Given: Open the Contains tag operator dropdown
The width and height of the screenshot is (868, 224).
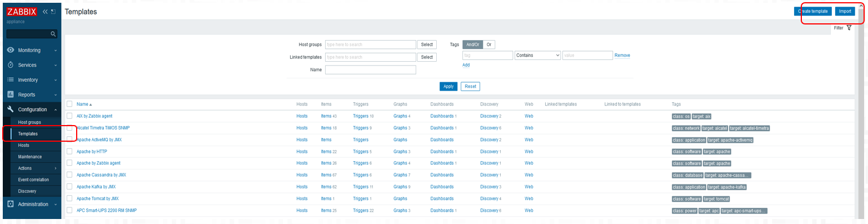Looking at the screenshot, I should coord(538,56).
